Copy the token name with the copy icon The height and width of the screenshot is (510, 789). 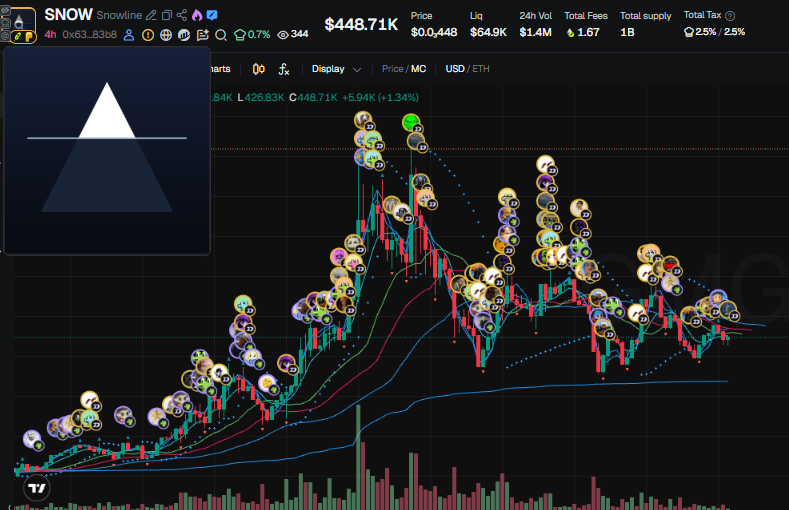click(167, 15)
